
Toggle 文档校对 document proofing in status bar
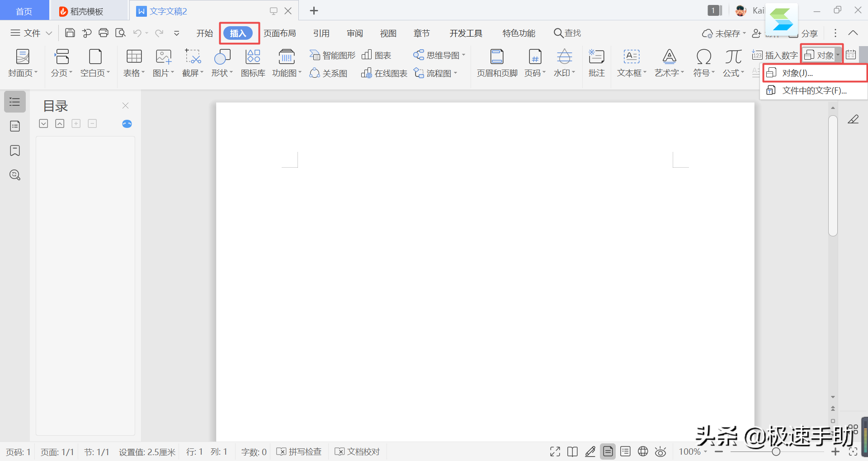pos(357,452)
